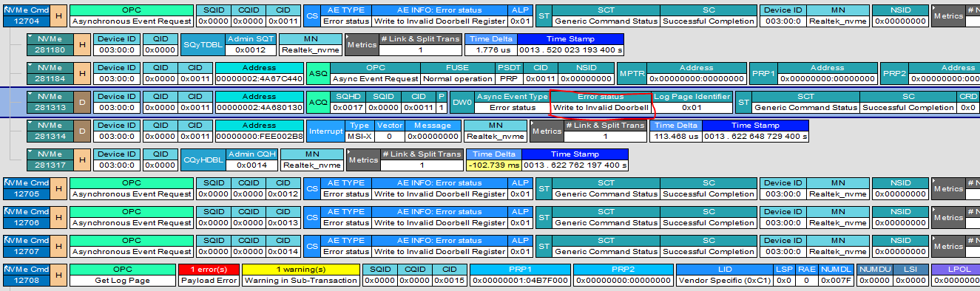Image resolution: width=980 pixels, height=291 pixels.
Task: Select the DW0 block in row 281313
Action: click(462, 103)
